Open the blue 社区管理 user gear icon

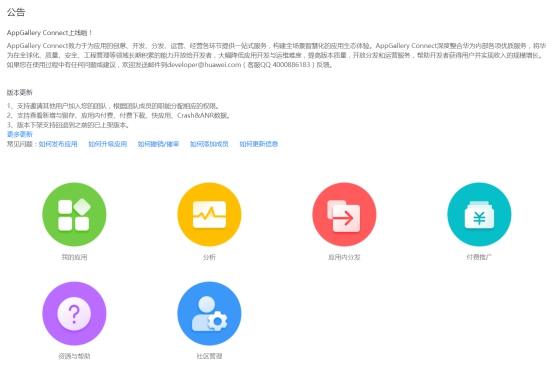[x=209, y=313]
